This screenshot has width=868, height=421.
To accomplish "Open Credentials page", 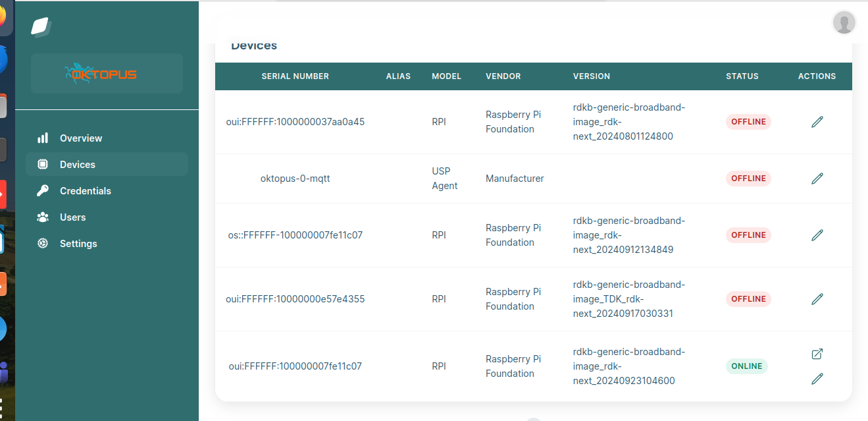I will [x=85, y=191].
